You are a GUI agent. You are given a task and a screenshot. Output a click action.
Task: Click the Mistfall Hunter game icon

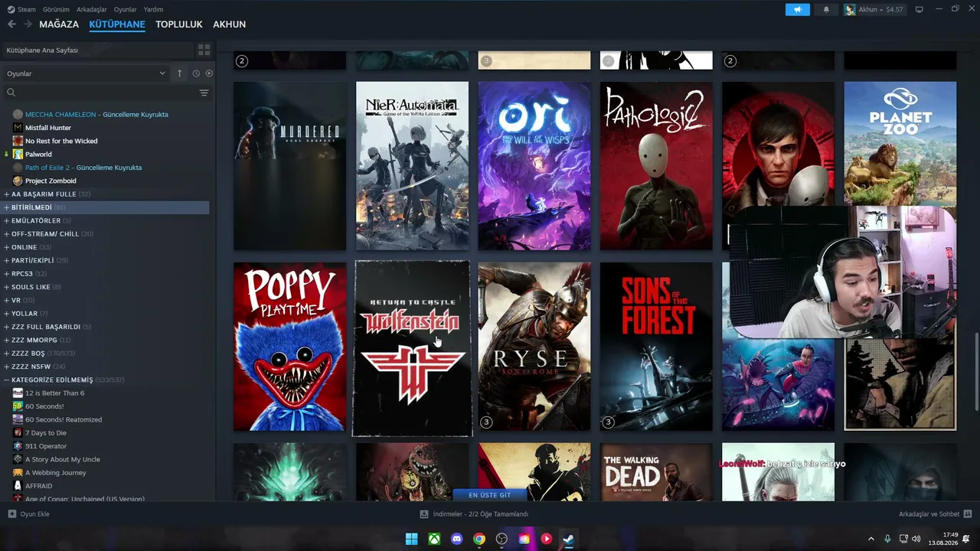pos(18,128)
